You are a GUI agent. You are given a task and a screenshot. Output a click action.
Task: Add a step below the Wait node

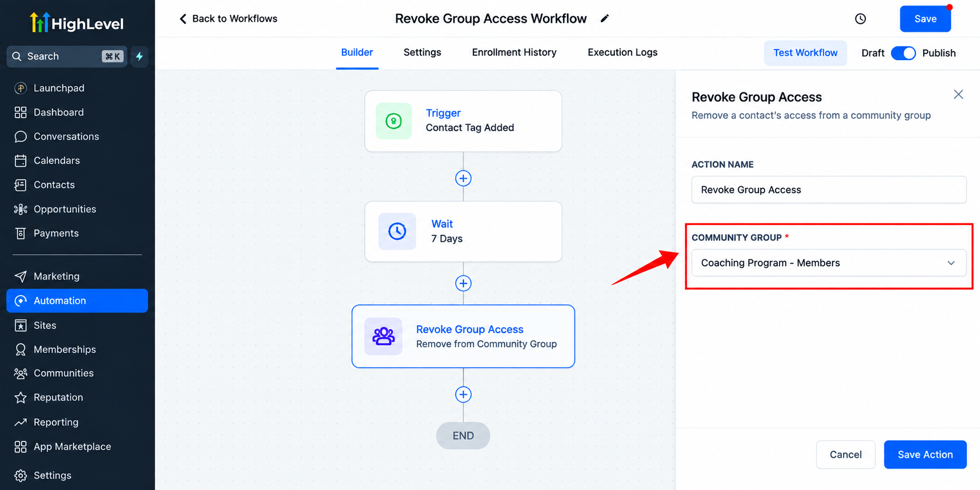tap(463, 283)
